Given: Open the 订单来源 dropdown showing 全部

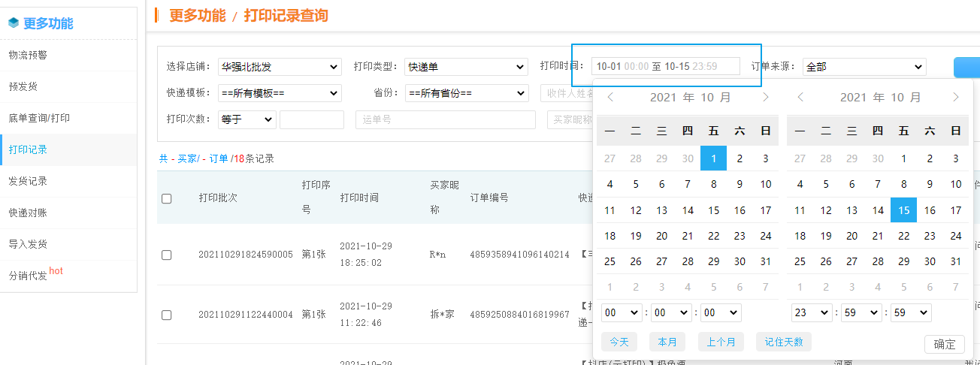Looking at the screenshot, I should pyautogui.click(x=864, y=68).
